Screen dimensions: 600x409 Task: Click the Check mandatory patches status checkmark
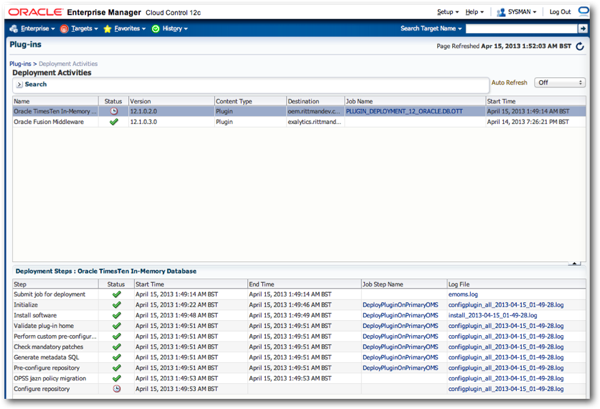tap(117, 347)
